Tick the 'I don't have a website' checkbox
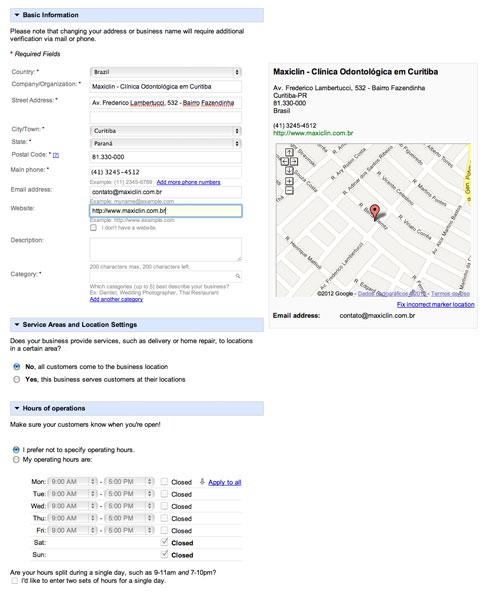The width and height of the screenshot is (500, 593). 93,228
